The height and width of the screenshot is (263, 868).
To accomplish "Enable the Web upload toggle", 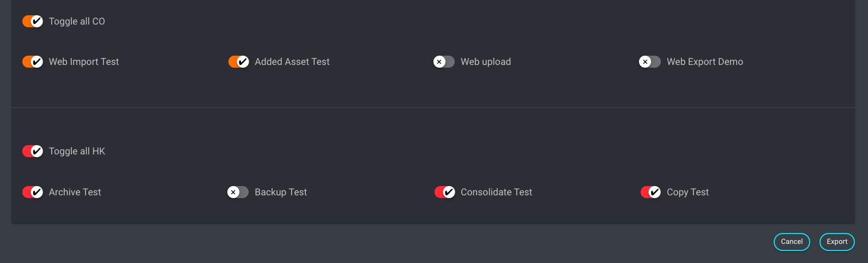I will coord(444,62).
